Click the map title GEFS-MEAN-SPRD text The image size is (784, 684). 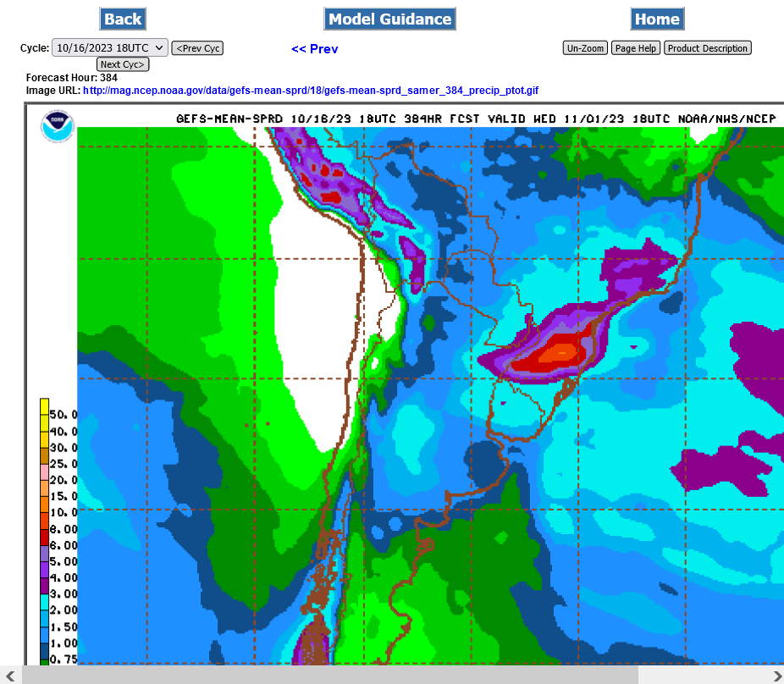point(229,119)
